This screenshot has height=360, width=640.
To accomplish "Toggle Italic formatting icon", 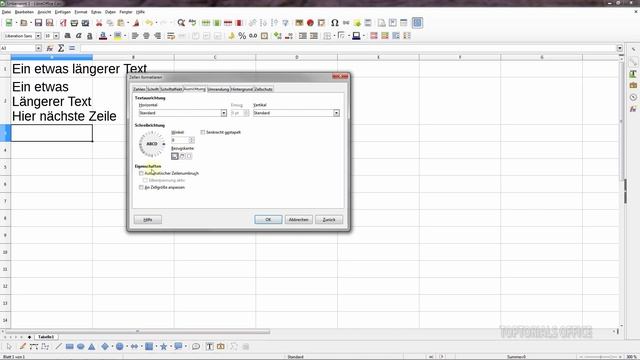I will click(79, 36).
